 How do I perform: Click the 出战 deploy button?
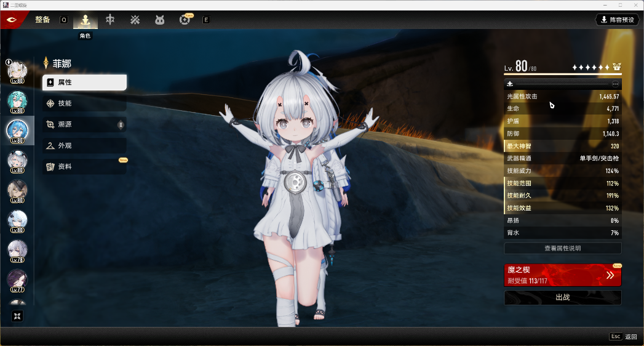(562, 297)
